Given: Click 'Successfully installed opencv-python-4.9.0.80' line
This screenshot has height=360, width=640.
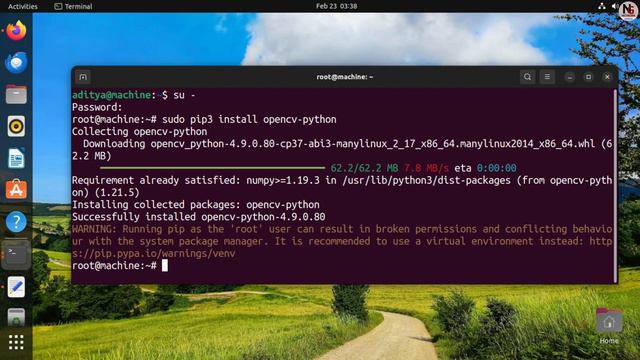Looking at the screenshot, I should 198,217.
